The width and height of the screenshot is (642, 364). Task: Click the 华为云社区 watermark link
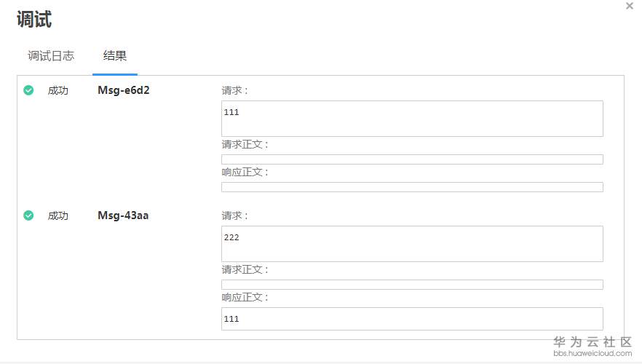pos(593,347)
